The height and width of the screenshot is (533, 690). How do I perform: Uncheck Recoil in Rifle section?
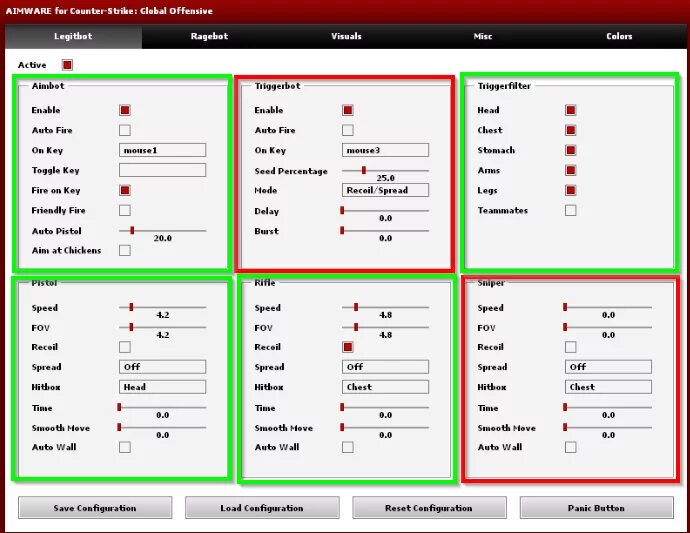[348, 347]
